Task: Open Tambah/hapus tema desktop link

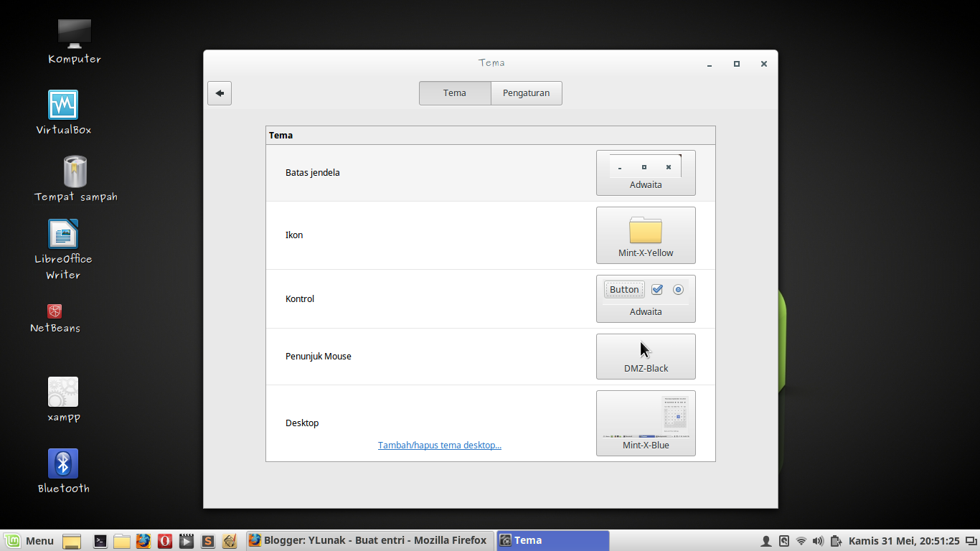Action: pyautogui.click(x=439, y=445)
